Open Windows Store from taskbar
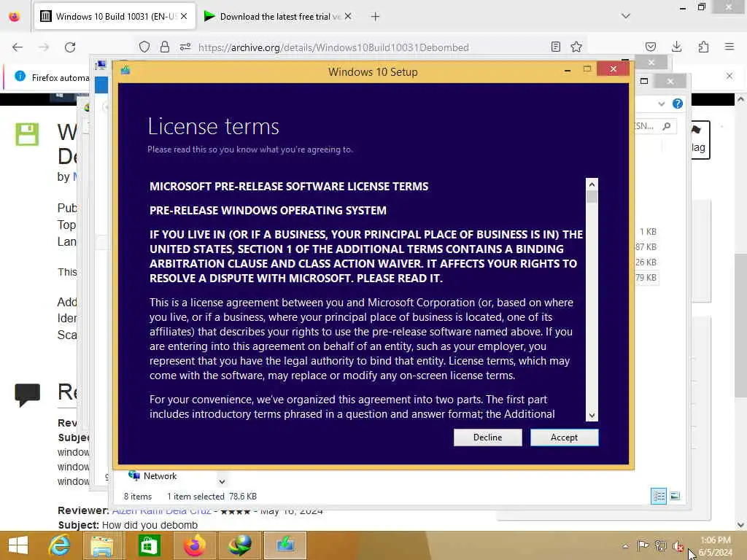Image resolution: width=747 pixels, height=560 pixels. point(149,545)
